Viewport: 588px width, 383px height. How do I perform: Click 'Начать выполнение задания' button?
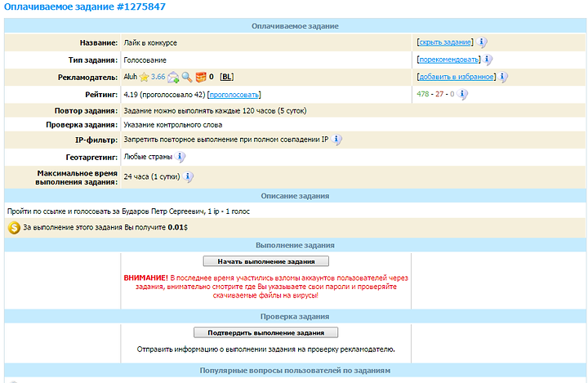[266, 261]
